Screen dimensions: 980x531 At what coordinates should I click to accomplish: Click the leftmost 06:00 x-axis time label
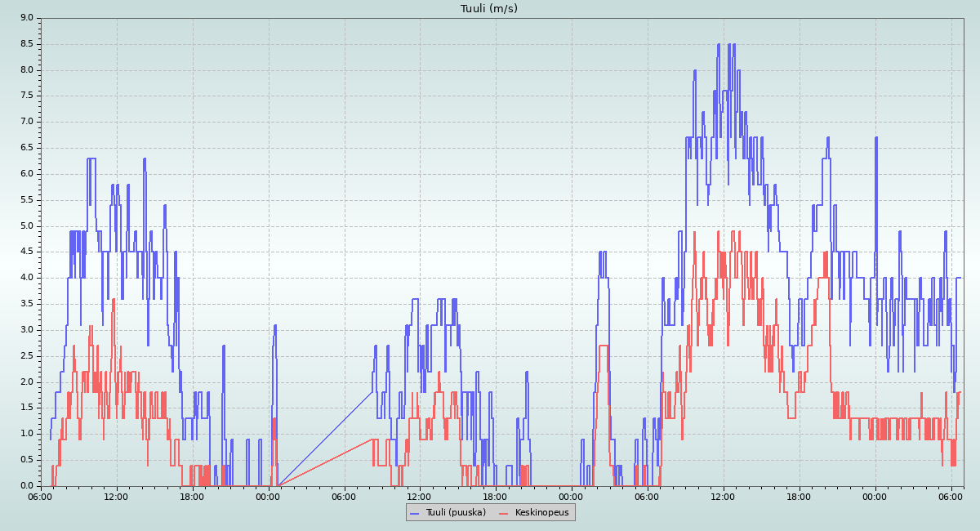[41, 496]
